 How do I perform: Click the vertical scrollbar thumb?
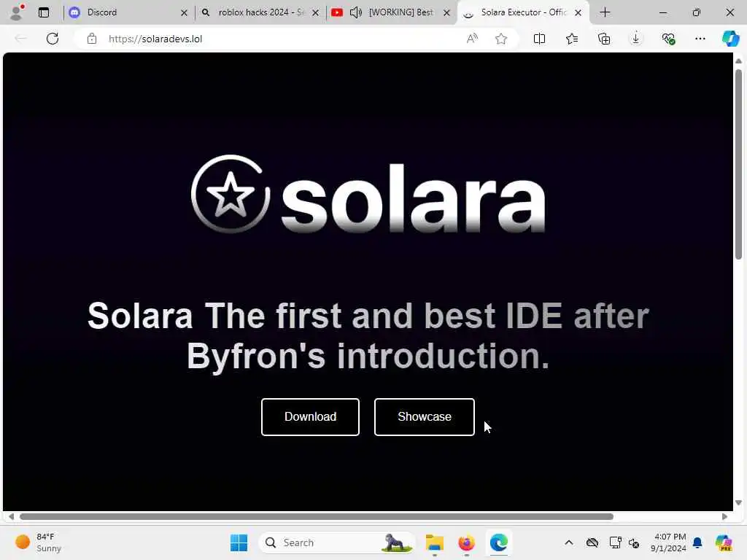738,164
